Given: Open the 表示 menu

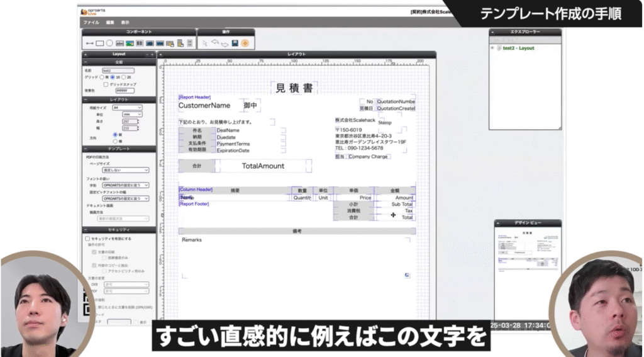Looking at the screenshot, I should pyautogui.click(x=125, y=22).
